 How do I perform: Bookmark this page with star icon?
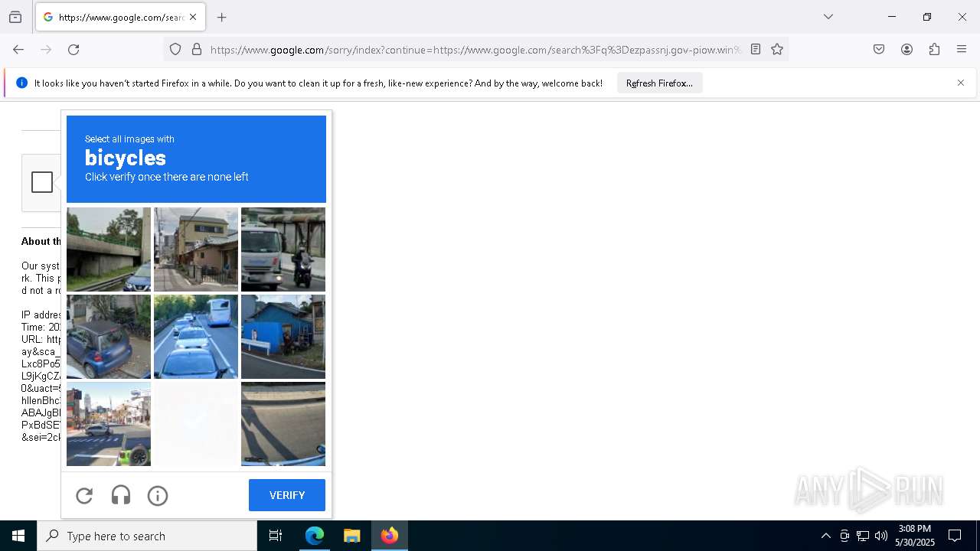(x=777, y=50)
